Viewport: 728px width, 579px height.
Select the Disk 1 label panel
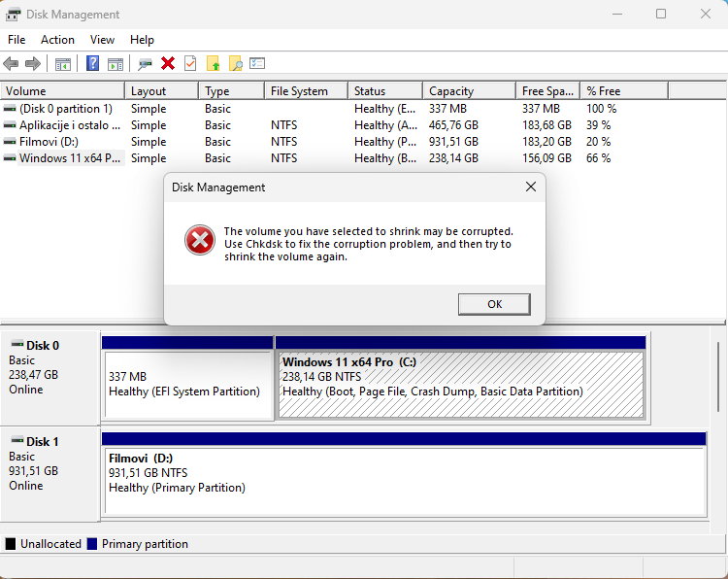click(50, 474)
